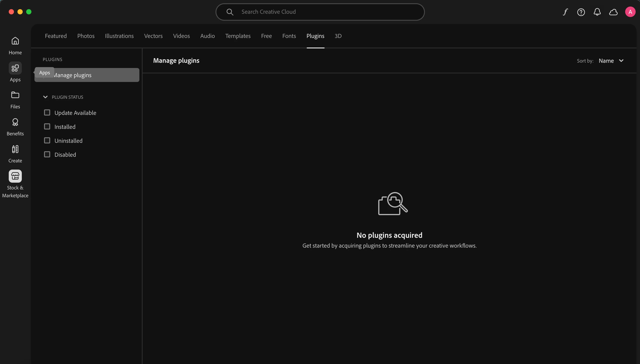The width and height of the screenshot is (640, 364).
Task: Show notifications bell
Action: (597, 12)
